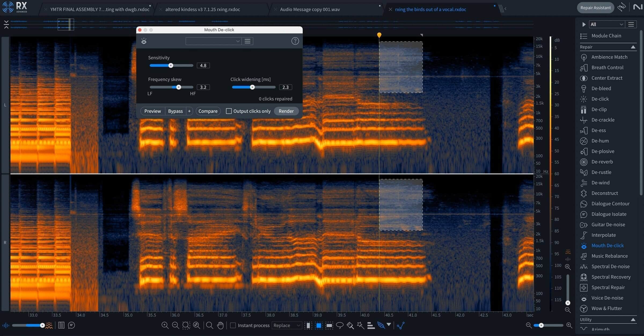
Task: Click the Compare button
Action: pyautogui.click(x=208, y=111)
